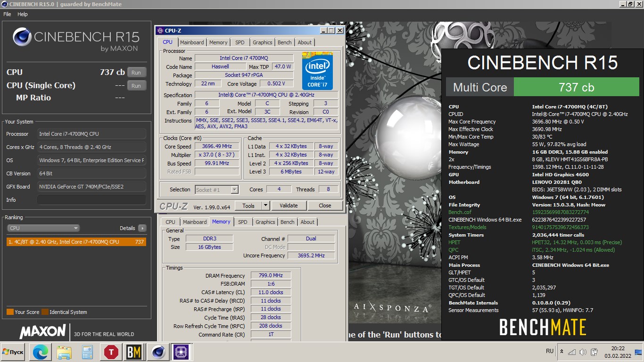
Task: Click the Close button in CPU-Z
Action: pos(325,206)
